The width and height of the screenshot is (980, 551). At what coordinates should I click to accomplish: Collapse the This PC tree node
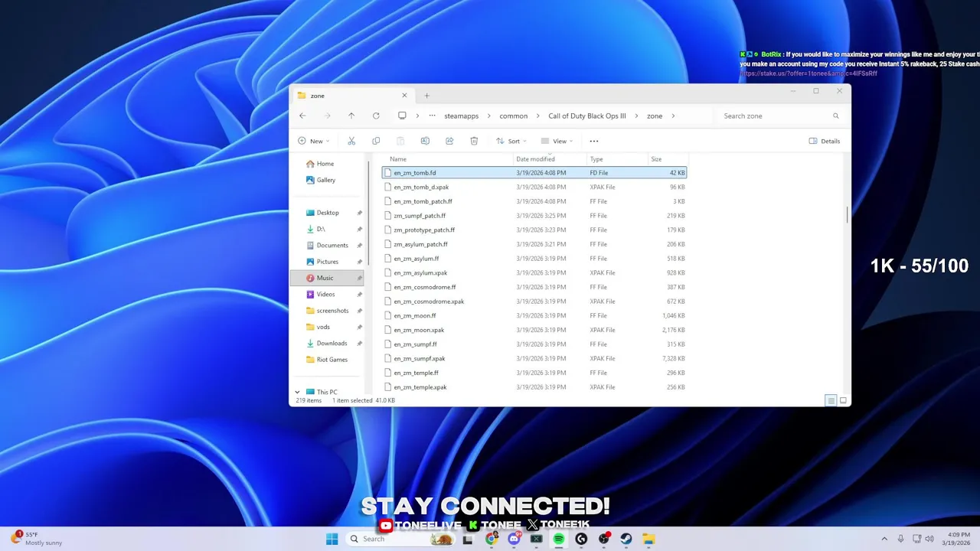click(x=297, y=392)
